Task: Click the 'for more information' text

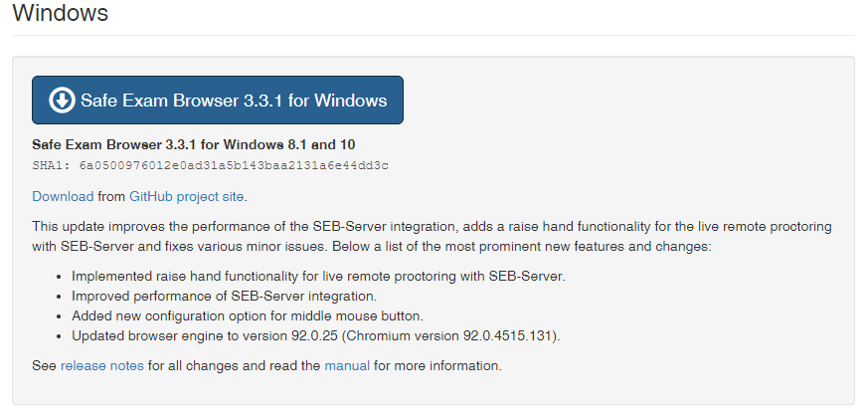Action: (437, 366)
